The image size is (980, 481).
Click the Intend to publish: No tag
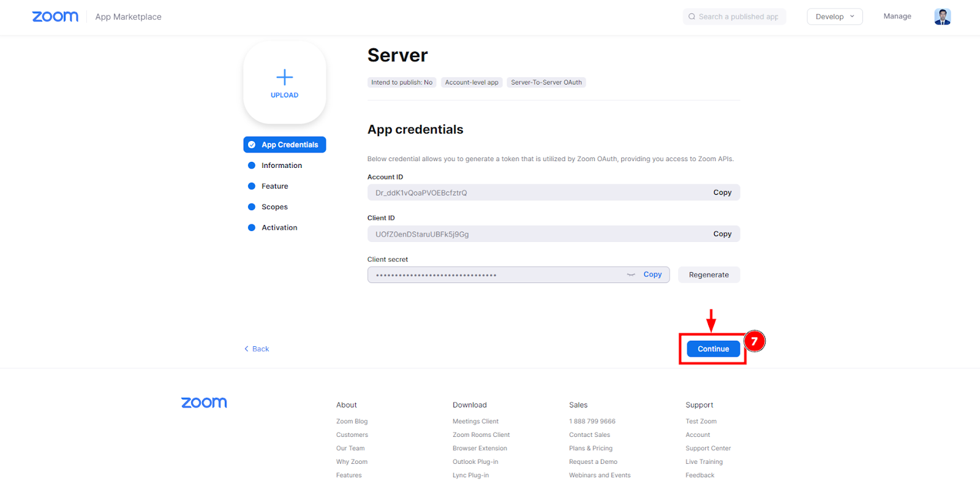click(x=402, y=82)
